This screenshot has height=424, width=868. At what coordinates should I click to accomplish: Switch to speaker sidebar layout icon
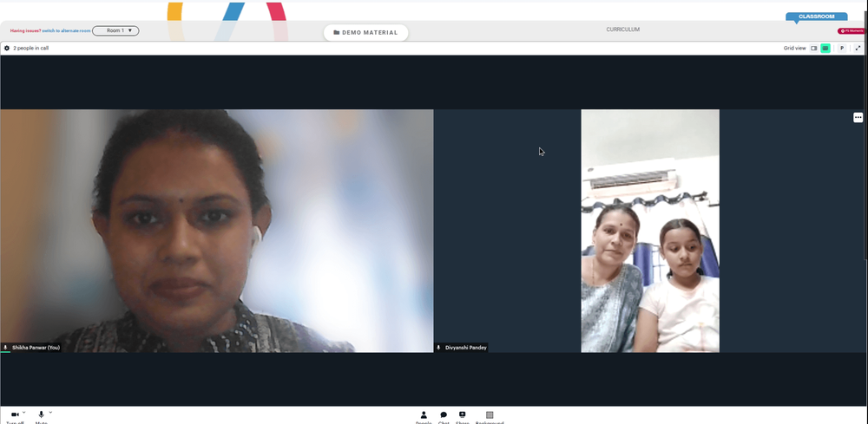pyautogui.click(x=814, y=48)
